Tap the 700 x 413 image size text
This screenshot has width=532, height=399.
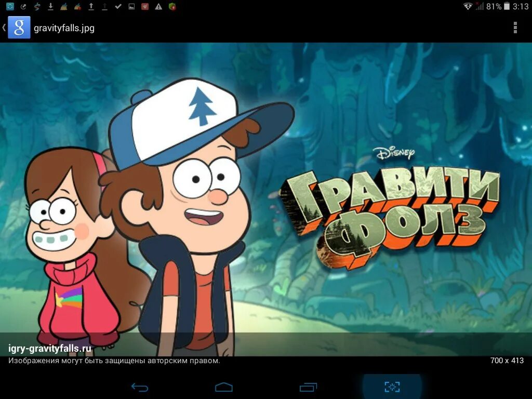click(507, 361)
